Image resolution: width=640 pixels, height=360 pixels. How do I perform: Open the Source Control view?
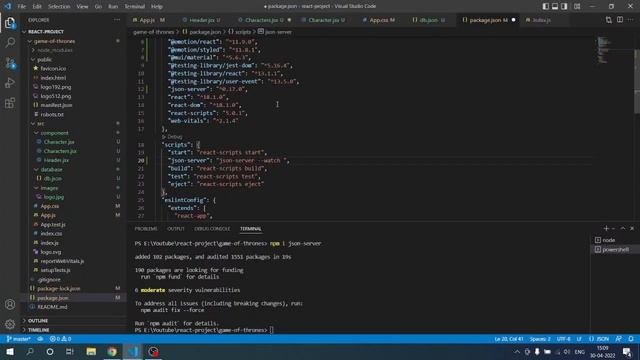click(10, 63)
